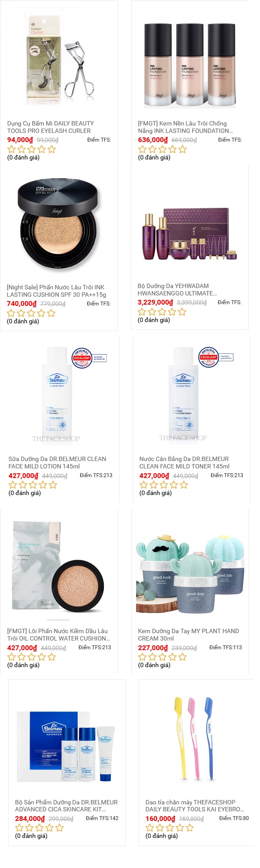Click fourth star under Mild Lotion 145ml

tap(43, 485)
